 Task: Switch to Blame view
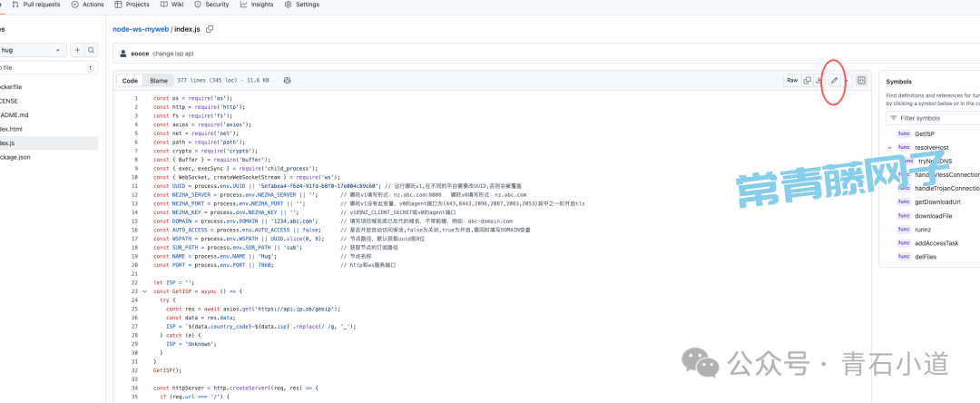[159, 81]
